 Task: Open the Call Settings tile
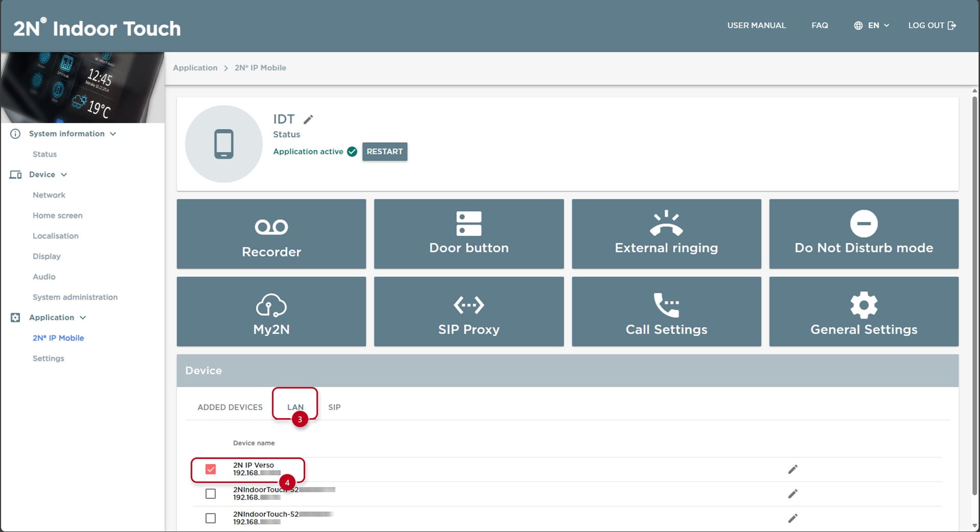tap(666, 311)
